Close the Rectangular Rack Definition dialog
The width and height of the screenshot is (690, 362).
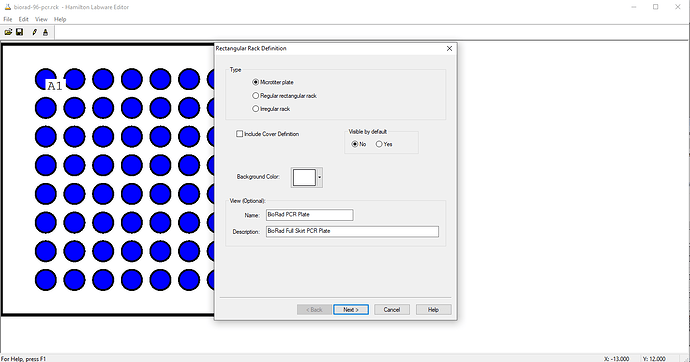(449, 48)
